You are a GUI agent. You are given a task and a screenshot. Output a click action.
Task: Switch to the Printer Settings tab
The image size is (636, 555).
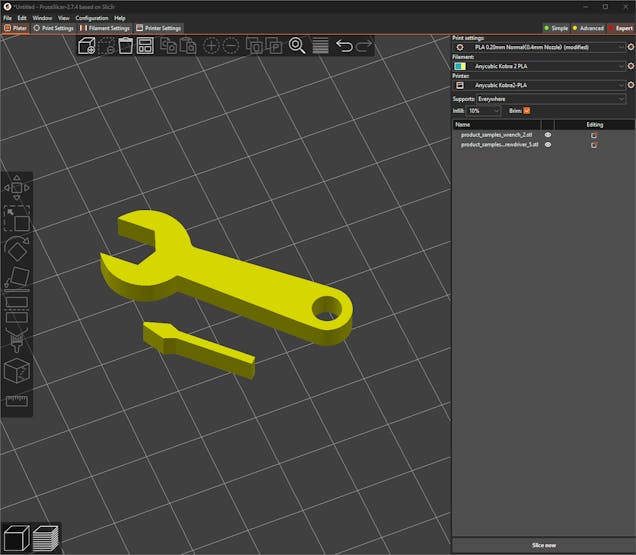tap(159, 28)
